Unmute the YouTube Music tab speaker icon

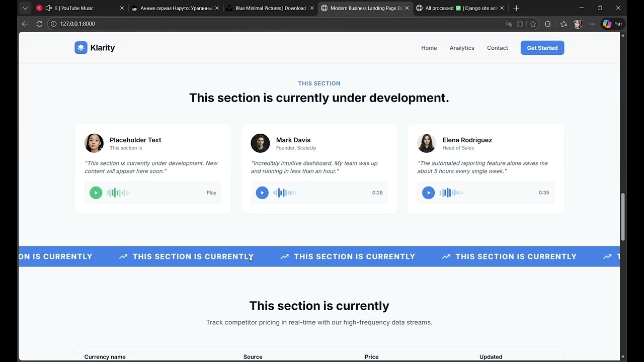49,8
